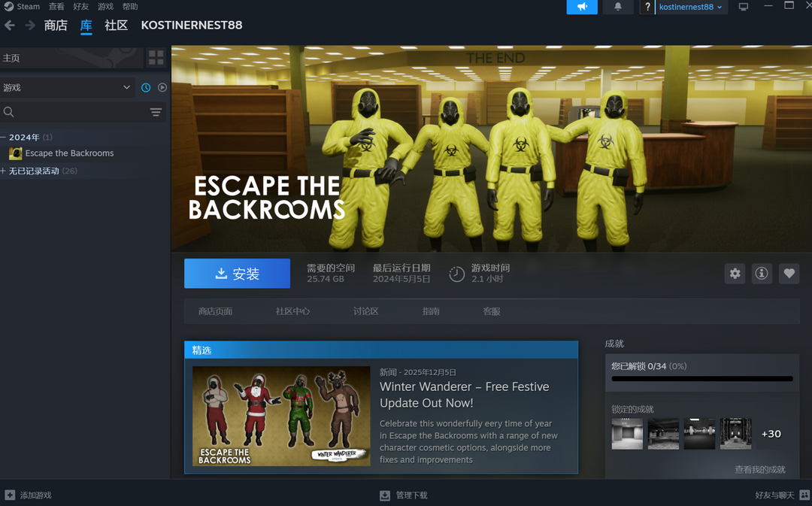Go forward with the right arrow
Viewport: 812px width, 506px height.
point(30,25)
